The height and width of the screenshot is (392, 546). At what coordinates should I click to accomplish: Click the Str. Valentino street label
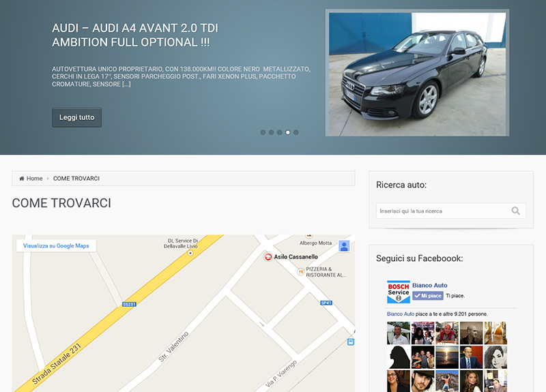pyautogui.click(x=173, y=347)
